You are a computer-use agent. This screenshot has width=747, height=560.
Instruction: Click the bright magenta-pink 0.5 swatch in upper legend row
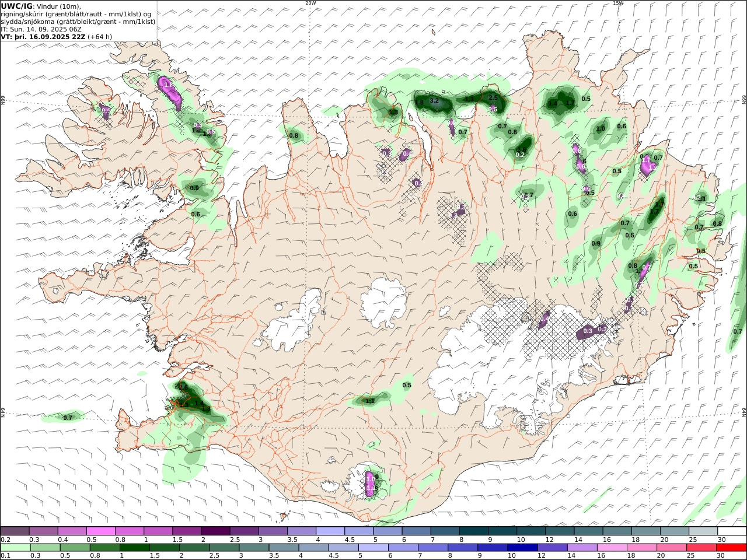click(101, 531)
